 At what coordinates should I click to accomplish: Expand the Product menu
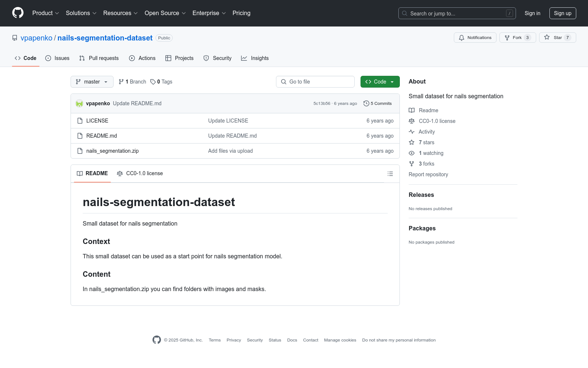46,13
